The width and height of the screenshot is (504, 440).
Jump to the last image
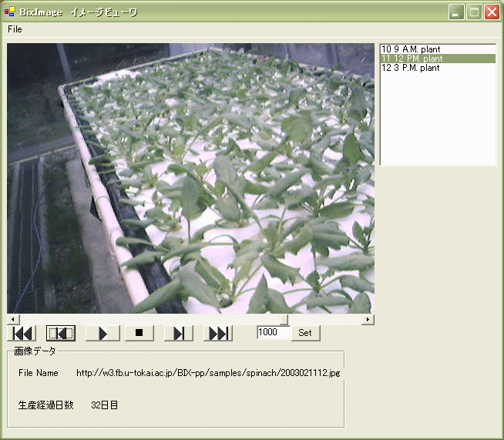[x=218, y=333]
